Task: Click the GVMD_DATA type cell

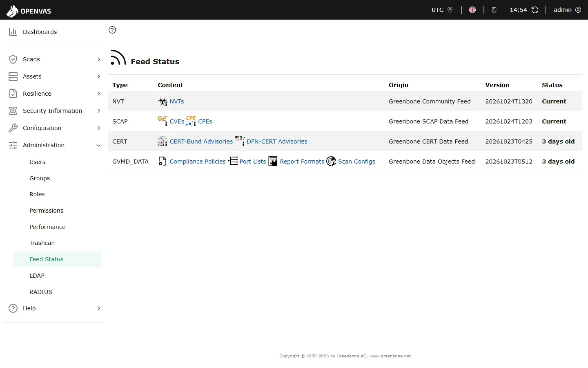Action: point(130,162)
